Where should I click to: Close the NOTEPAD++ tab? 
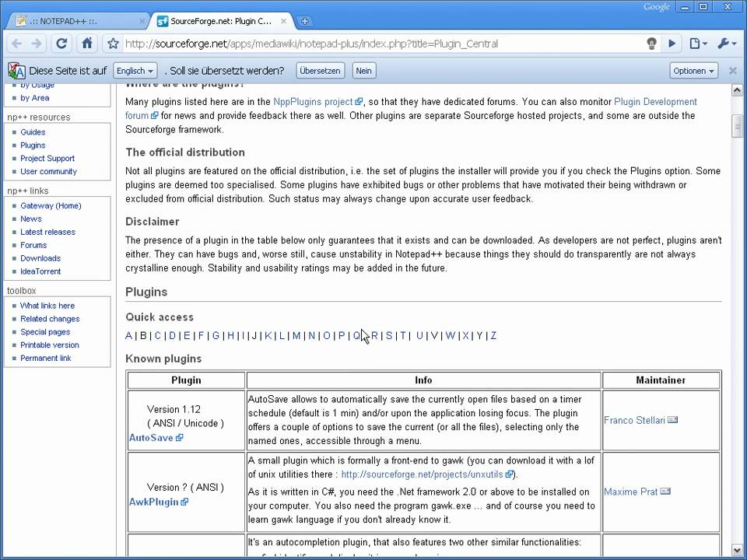[142, 22]
